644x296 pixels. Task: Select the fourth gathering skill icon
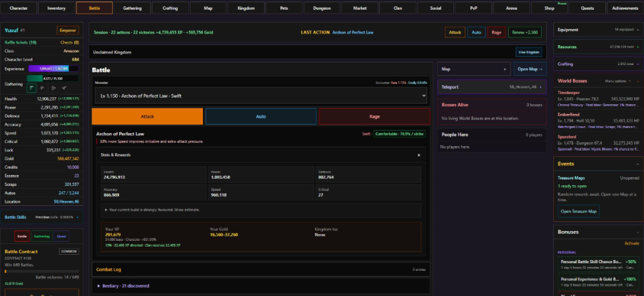coord(64,88)
